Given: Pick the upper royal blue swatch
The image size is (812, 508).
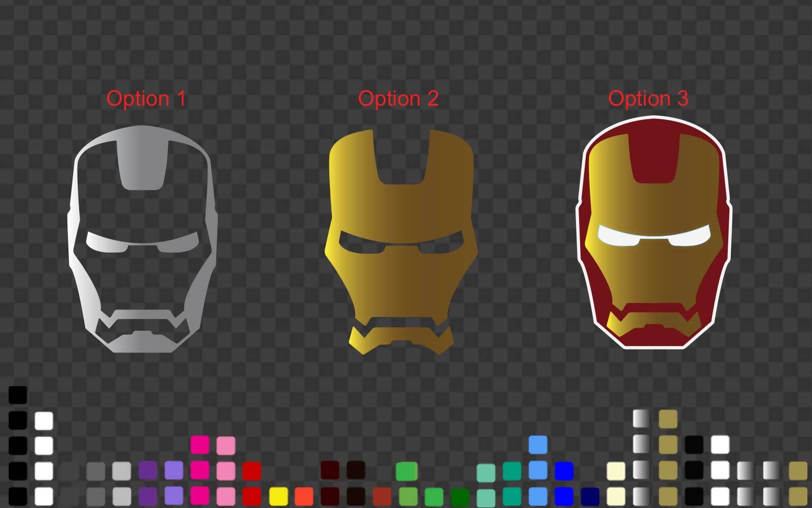Looking at the screenshot, I should pyautogui.click(x=564, y=471).
